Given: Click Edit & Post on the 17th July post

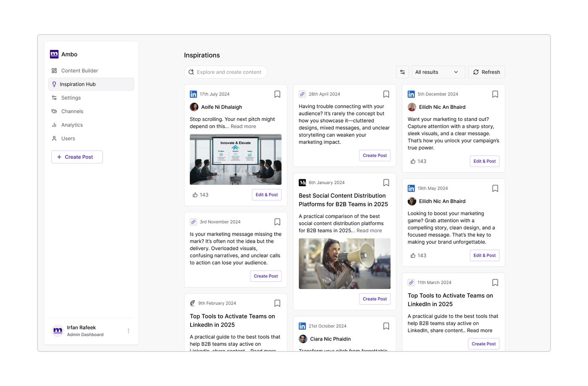Looking at the screenshot, I should click(267, 195).
